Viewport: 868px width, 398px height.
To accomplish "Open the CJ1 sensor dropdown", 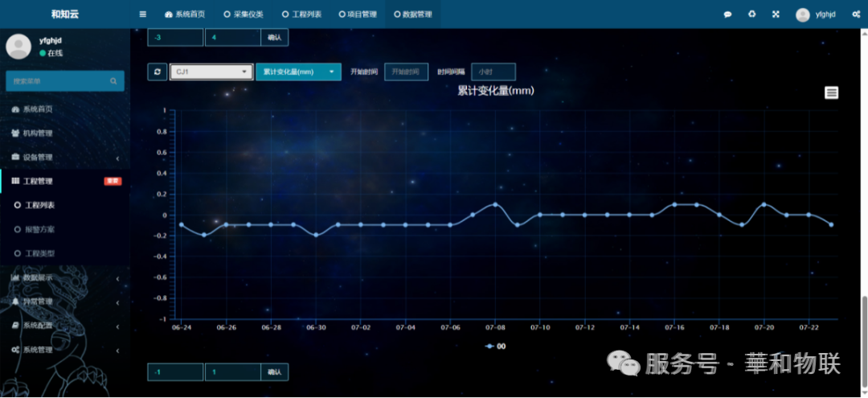I will (211, 72).
